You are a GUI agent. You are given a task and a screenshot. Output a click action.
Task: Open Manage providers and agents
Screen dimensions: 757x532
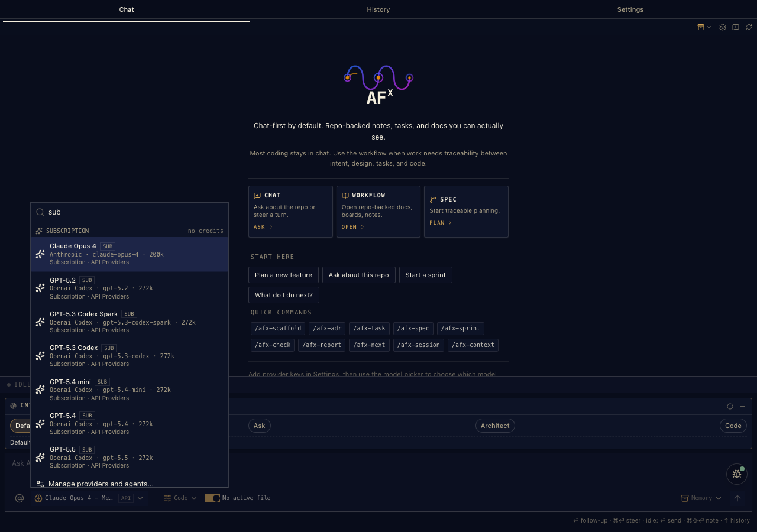click(130, 483)
